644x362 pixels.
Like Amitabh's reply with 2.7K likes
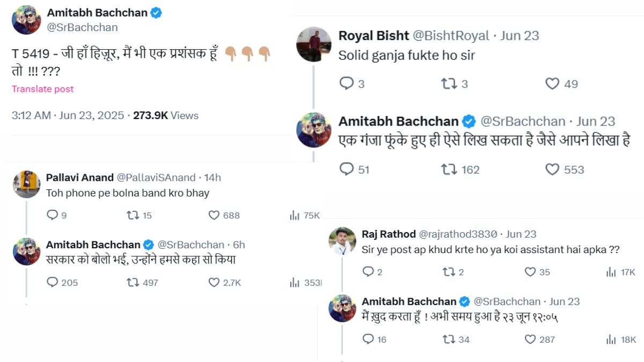[x=214, y=282]
